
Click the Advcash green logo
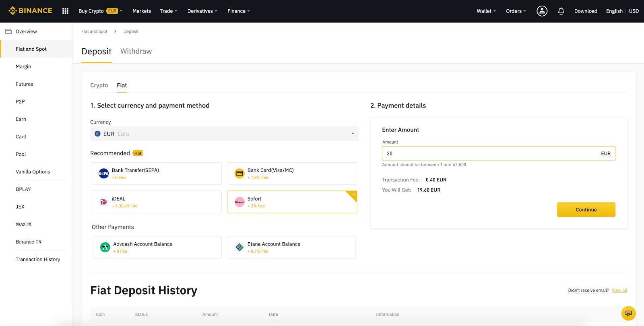tap(105, 247)
